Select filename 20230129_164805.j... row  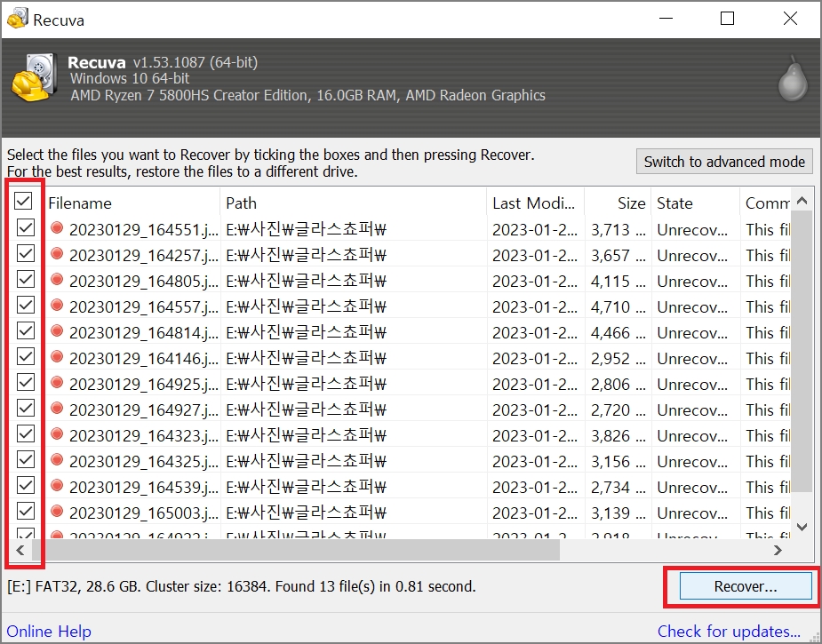tap(144, 281)
